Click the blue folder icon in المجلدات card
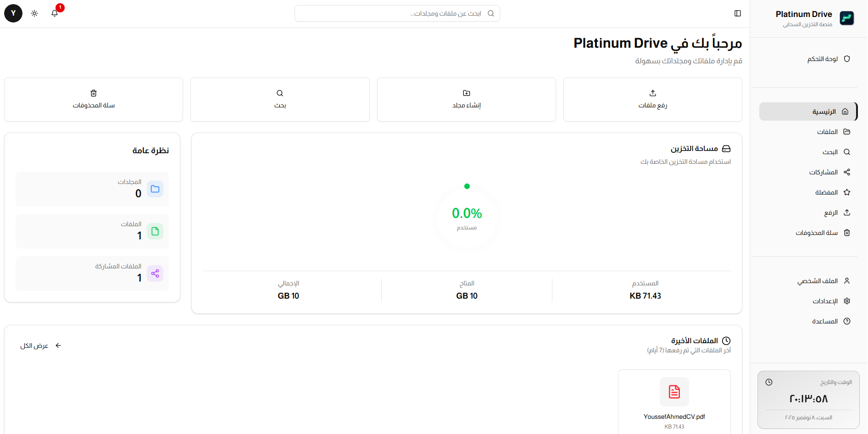 point(155,189)
